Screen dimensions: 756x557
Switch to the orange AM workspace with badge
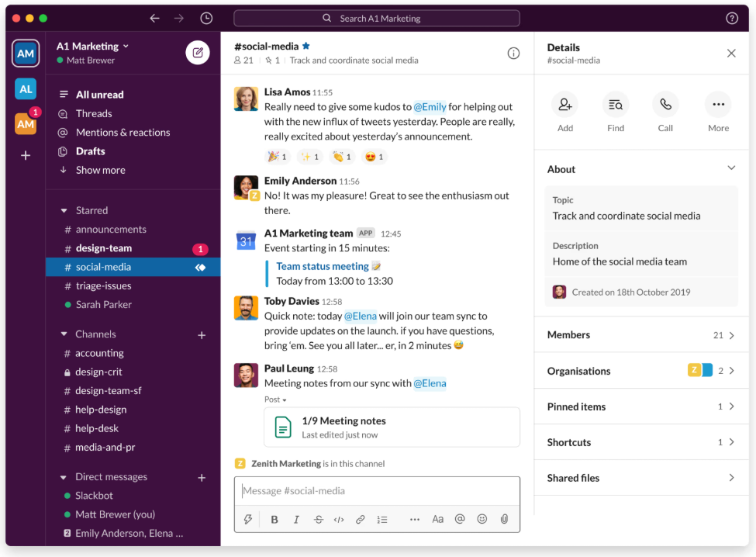[x=26, y=123]
